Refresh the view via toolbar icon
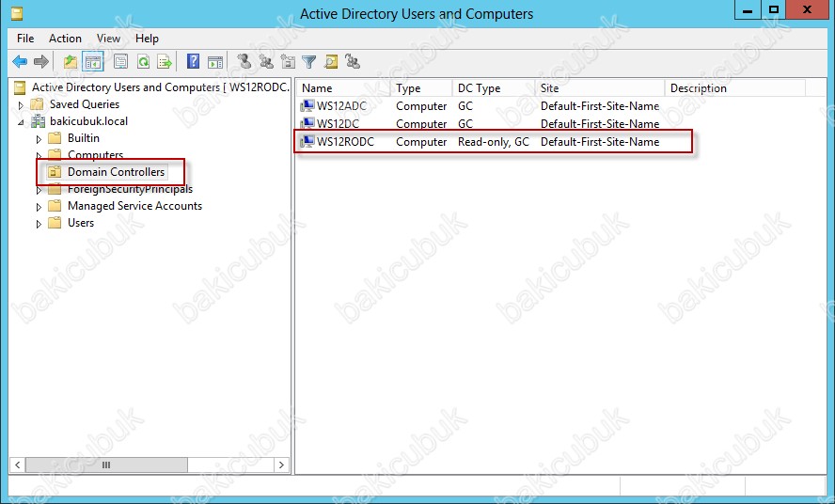Screen dimensions: 835x504 pyautogui.click(x=143, y=62)
